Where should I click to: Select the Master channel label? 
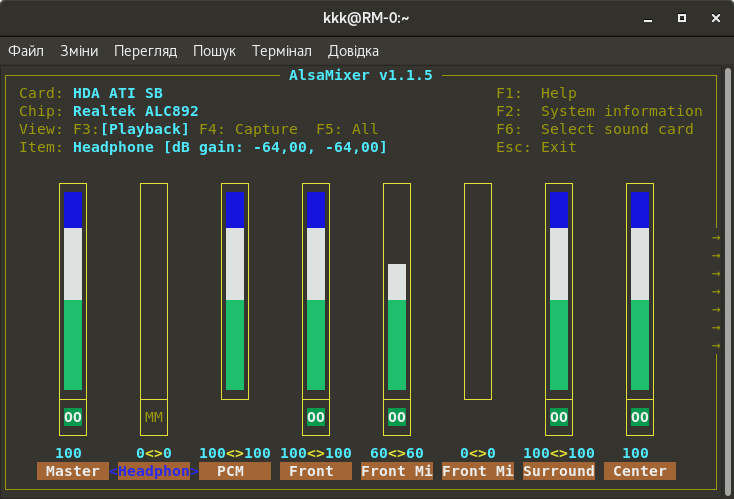pyautogui.click(x=73, y=471)
